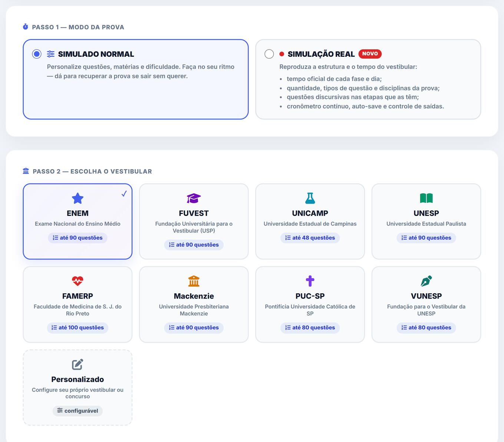Click the Mackenzie building icon
504x442 pixels.
[x=194, y=281]
